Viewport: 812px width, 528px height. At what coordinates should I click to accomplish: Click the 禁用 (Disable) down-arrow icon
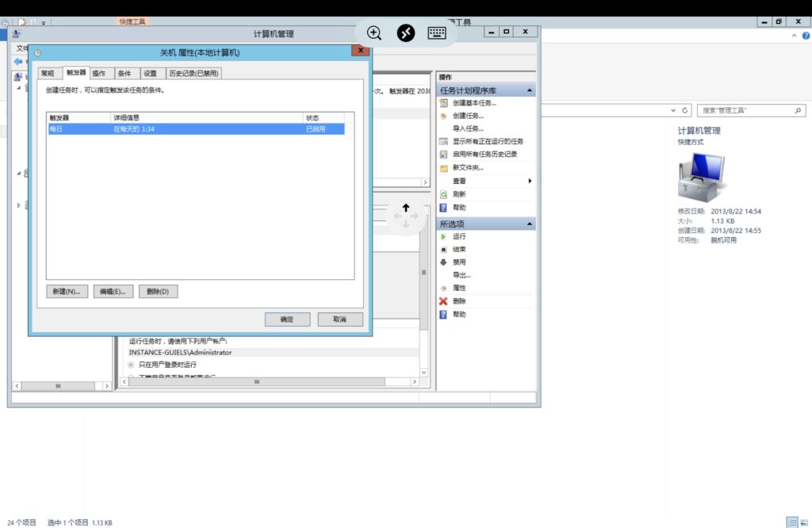pos(444,262)
